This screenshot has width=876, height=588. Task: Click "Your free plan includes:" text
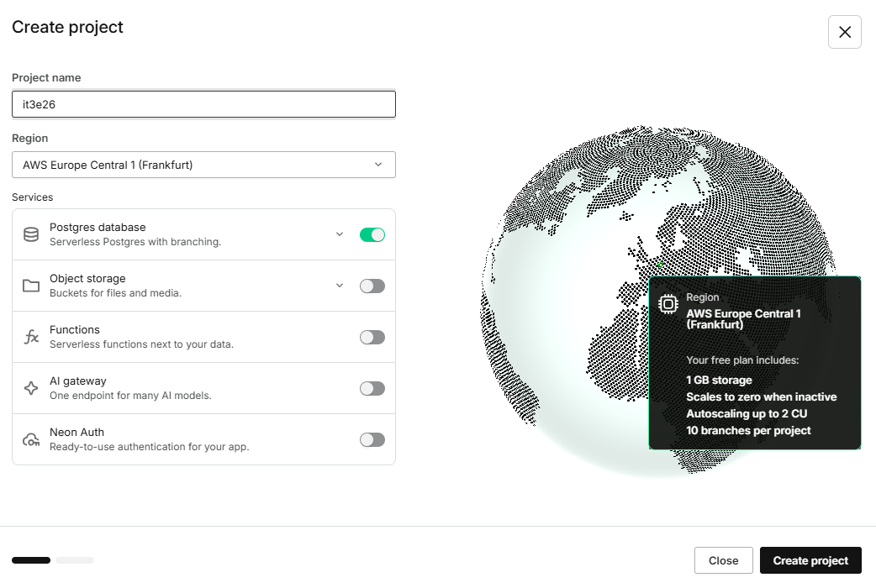[x=742, y=360]
